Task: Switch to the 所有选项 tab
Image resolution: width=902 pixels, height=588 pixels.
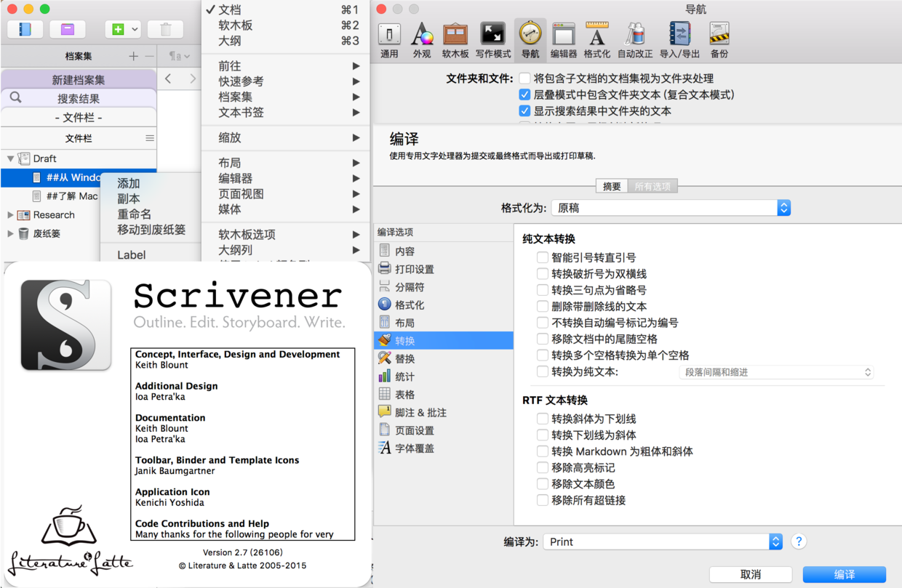Action: coord(652,186)
